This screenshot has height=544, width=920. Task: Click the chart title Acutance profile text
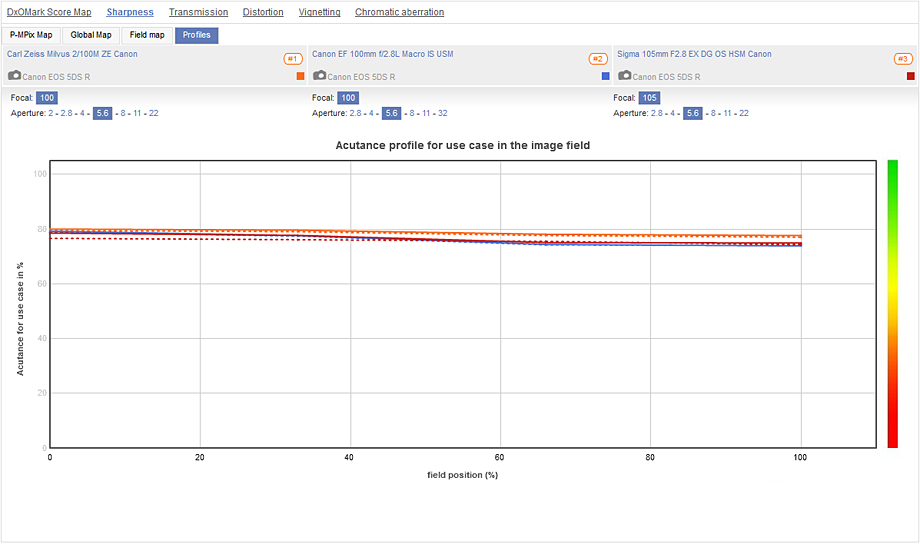462,146
